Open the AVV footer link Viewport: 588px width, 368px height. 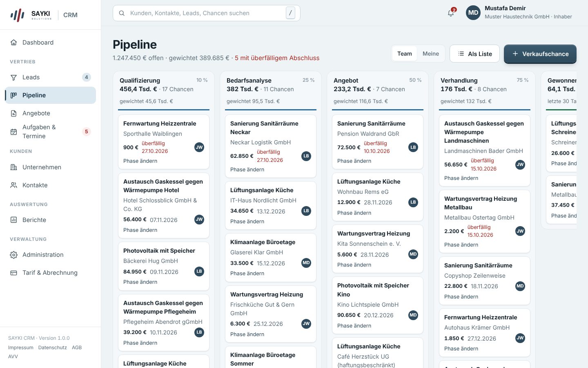(x=13, y=357)
